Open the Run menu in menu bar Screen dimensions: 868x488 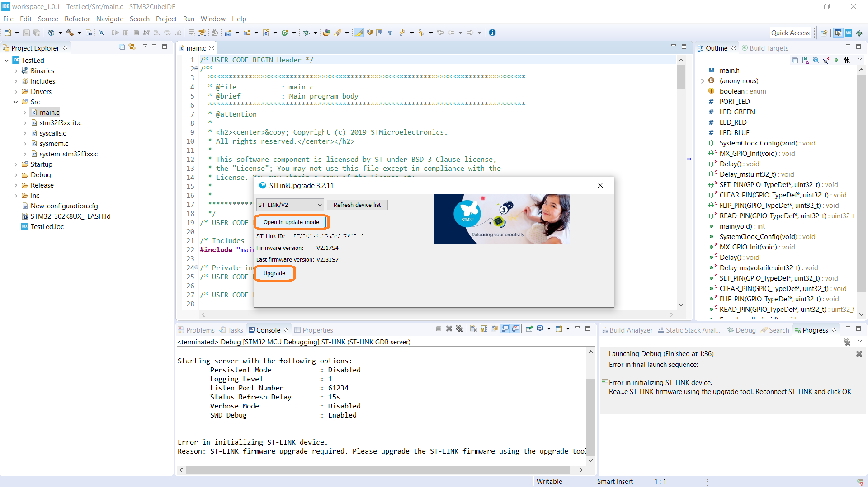(189, 19)
